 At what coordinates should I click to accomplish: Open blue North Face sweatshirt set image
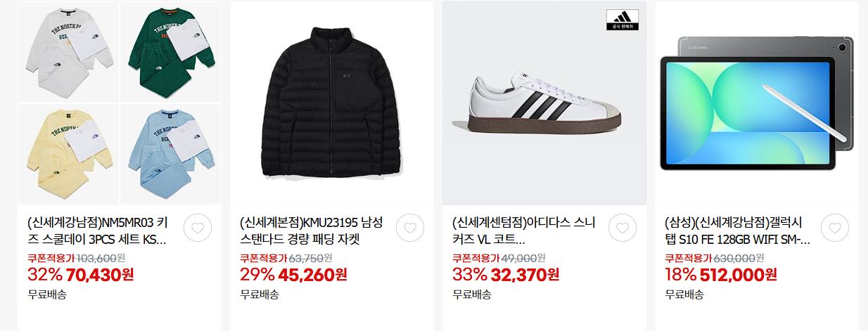point(170,154)
